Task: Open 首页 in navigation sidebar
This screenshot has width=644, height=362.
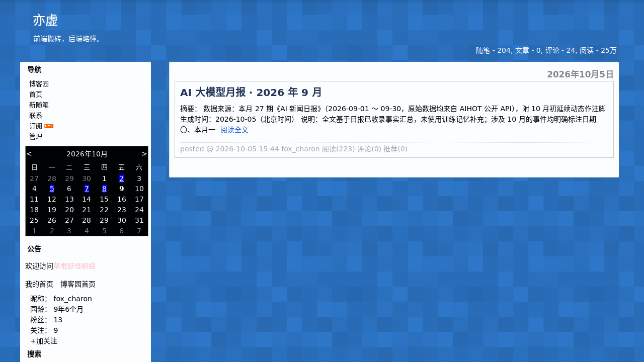Action: pos(36,95)
